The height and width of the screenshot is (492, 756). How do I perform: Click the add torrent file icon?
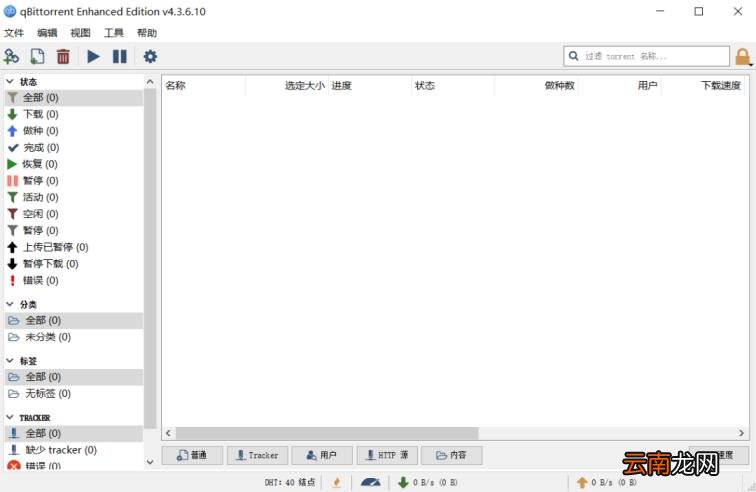pos(37,56)
